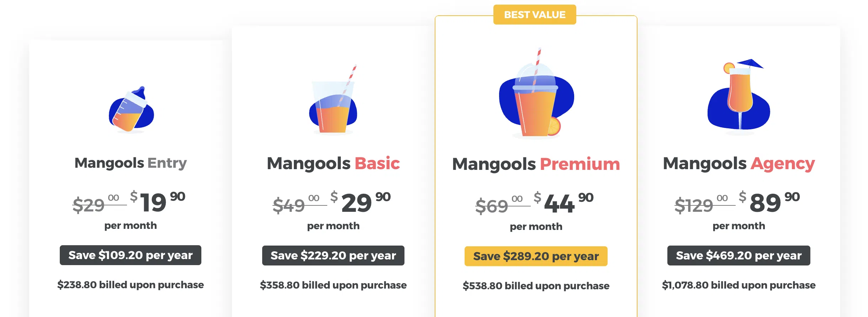
Task: Click the Mangools Basic glass with straw icon
Action: [x=333, y=101]
